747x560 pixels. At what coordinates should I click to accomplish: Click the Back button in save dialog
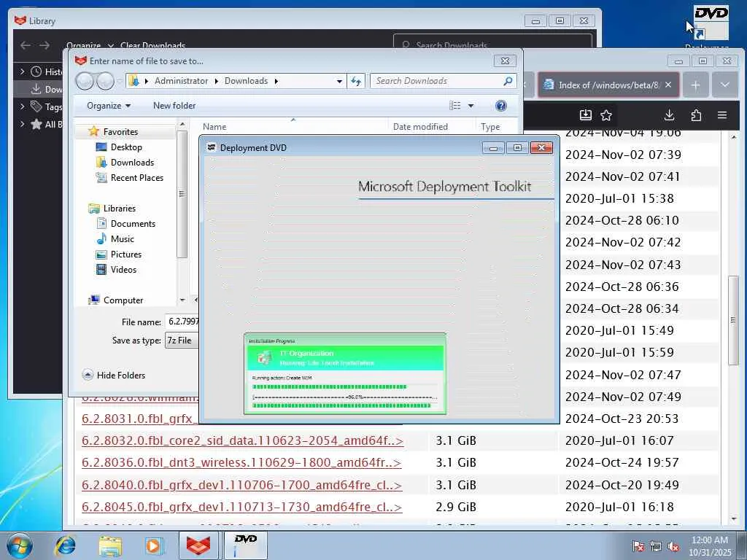click(85, 81)
